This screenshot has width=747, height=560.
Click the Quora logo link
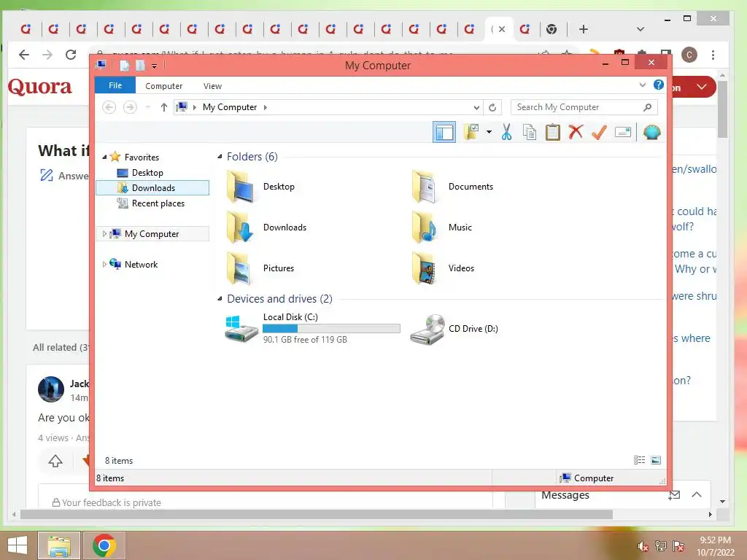click(40, 87)
